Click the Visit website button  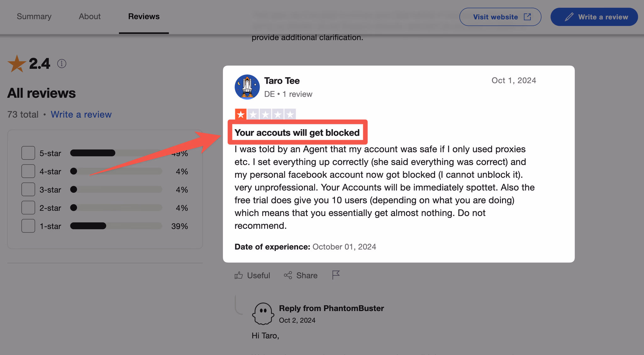coord(500,17)
